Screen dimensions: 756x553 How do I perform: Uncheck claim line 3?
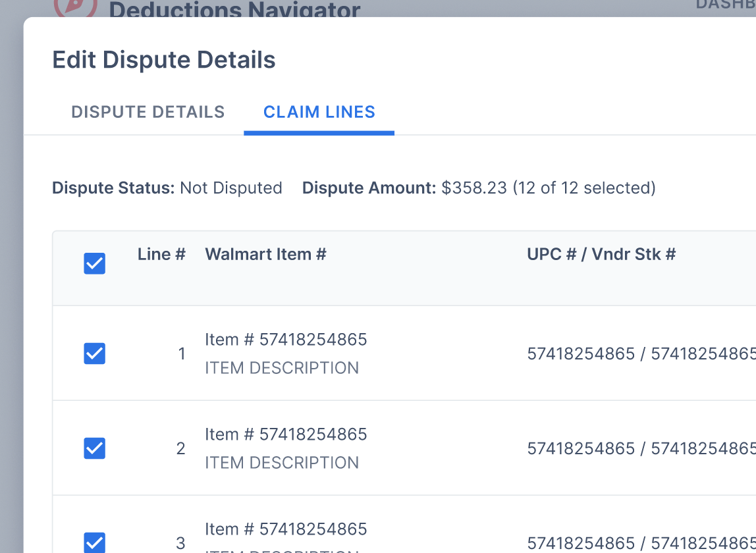pos(94,542)
